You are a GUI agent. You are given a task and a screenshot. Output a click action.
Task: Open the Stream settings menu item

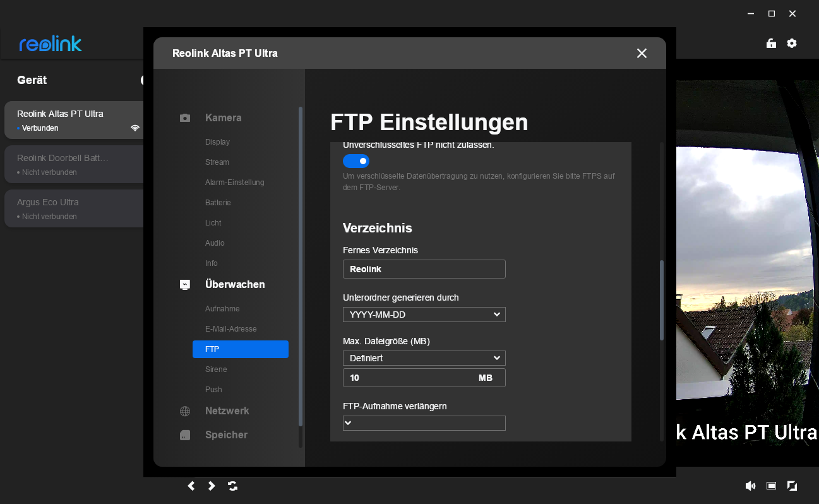(x=217, y=162)
